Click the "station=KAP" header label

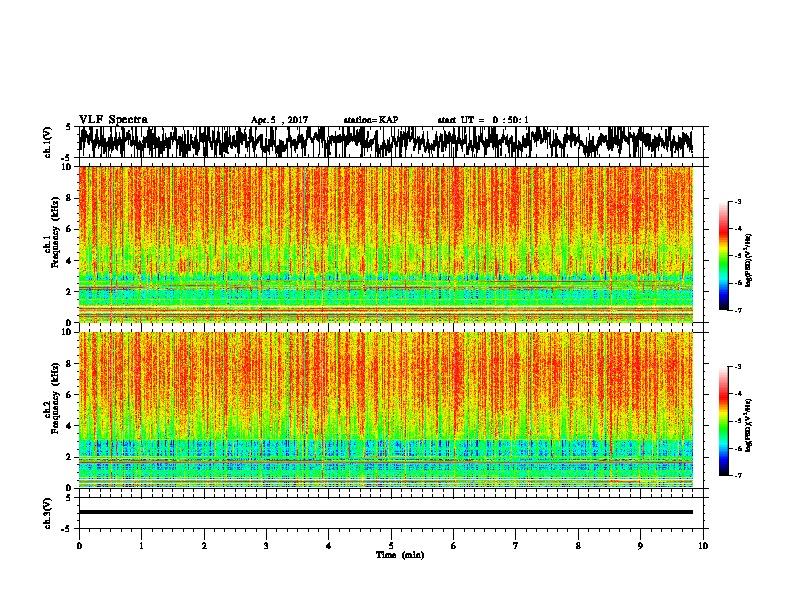[371, 120]
